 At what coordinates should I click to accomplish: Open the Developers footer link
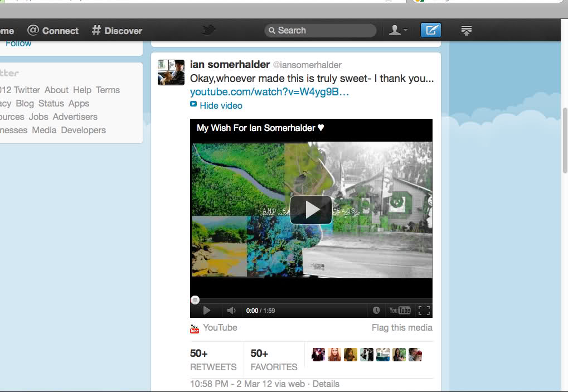(83, 130)
